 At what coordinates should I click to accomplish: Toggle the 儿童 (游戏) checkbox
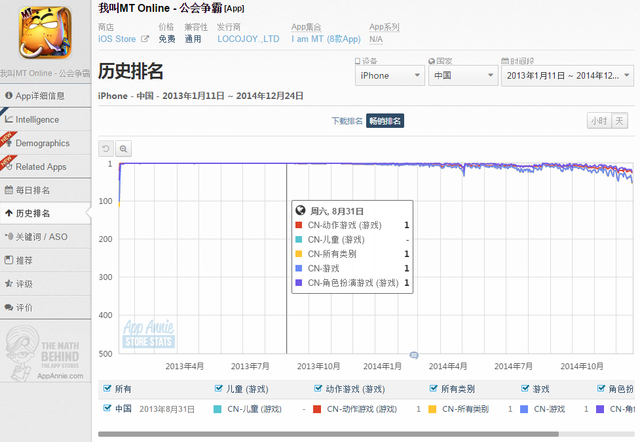coord(218,388)
